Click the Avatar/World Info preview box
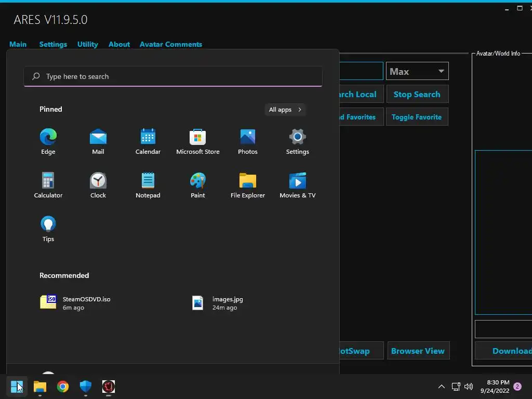Viewport: 532px width, 399px height. pos(503,232)
